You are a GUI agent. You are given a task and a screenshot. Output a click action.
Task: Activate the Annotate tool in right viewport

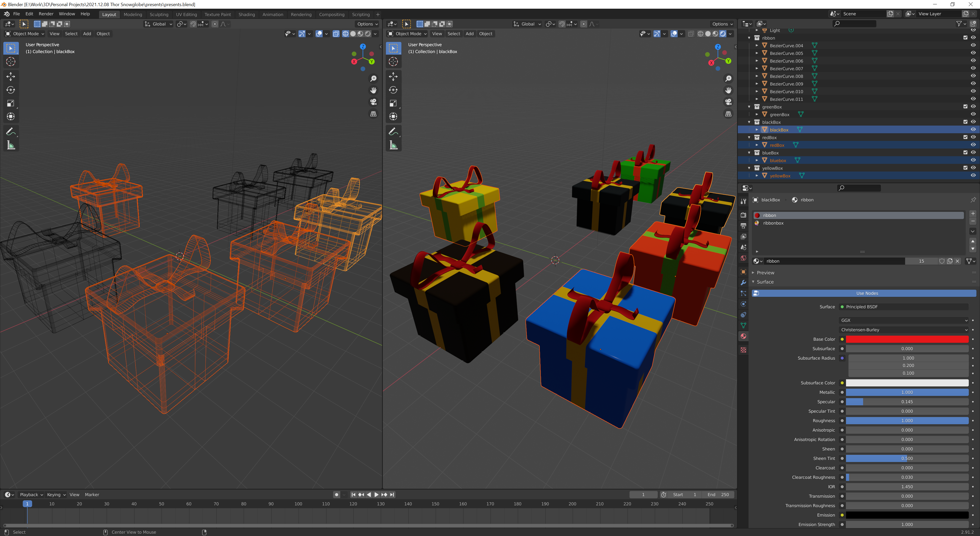pyautogui.click(x=393, y=132)
